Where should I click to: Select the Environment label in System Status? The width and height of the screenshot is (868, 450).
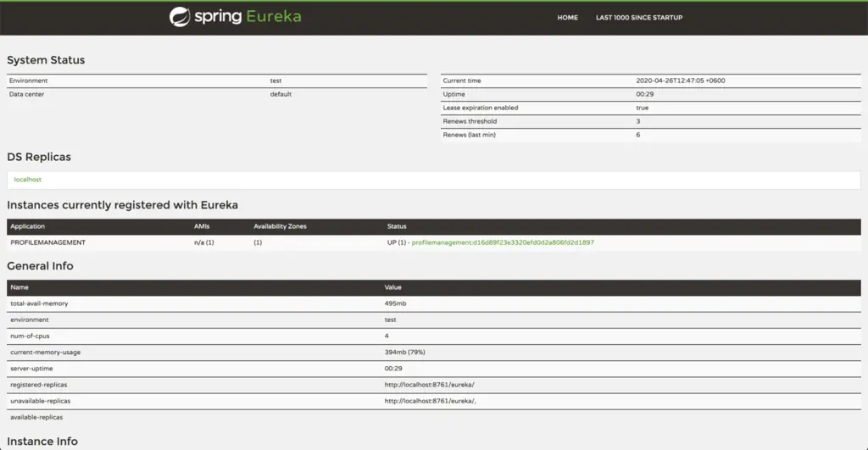[x=28, y=81]
